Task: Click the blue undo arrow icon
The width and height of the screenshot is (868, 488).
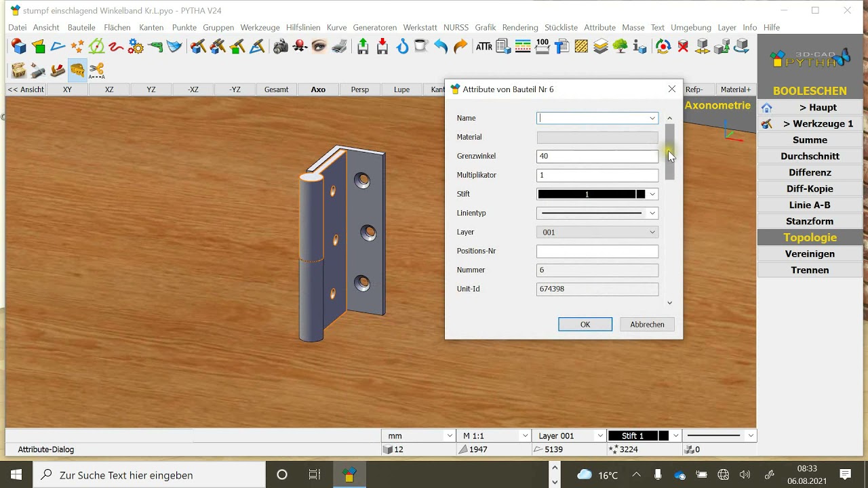Action: (441, 47)
